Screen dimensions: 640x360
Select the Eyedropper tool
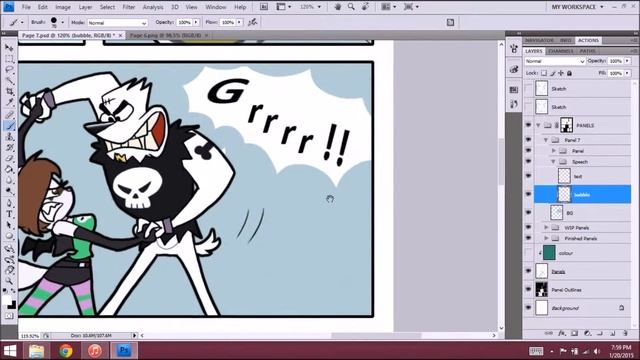point(9,103)
